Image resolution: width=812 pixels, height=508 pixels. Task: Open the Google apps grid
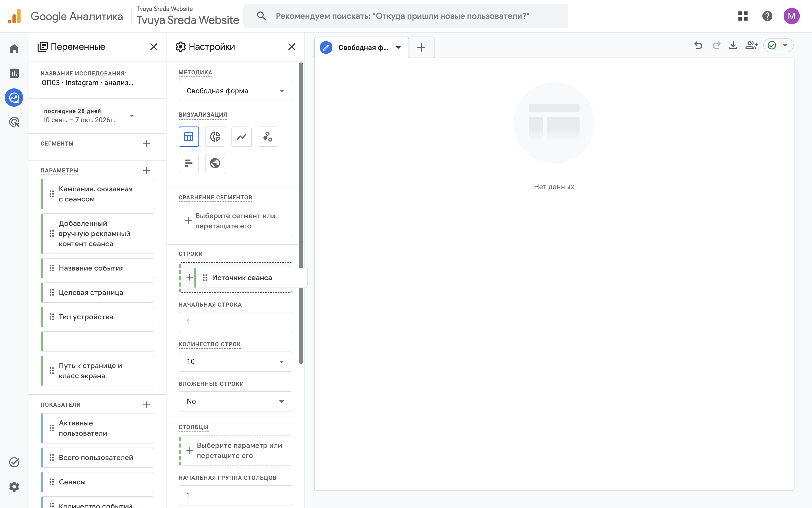pyautogui.click(x=743, y=16)
